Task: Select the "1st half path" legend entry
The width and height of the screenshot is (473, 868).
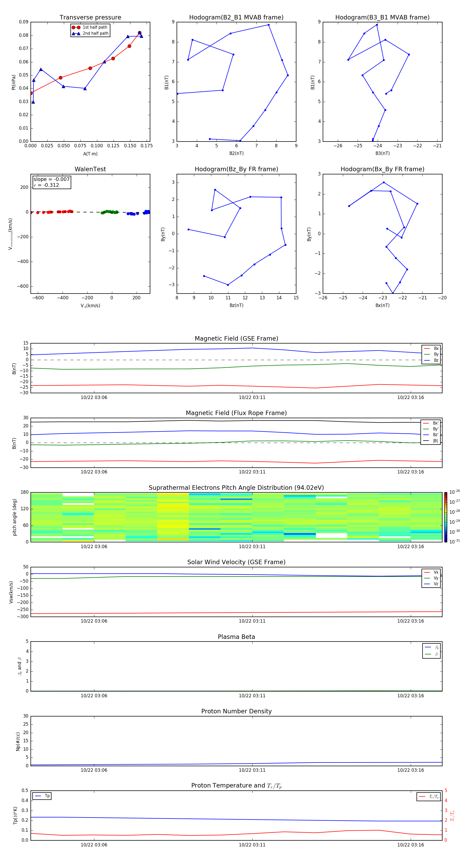Action: [x=90, y=27]
